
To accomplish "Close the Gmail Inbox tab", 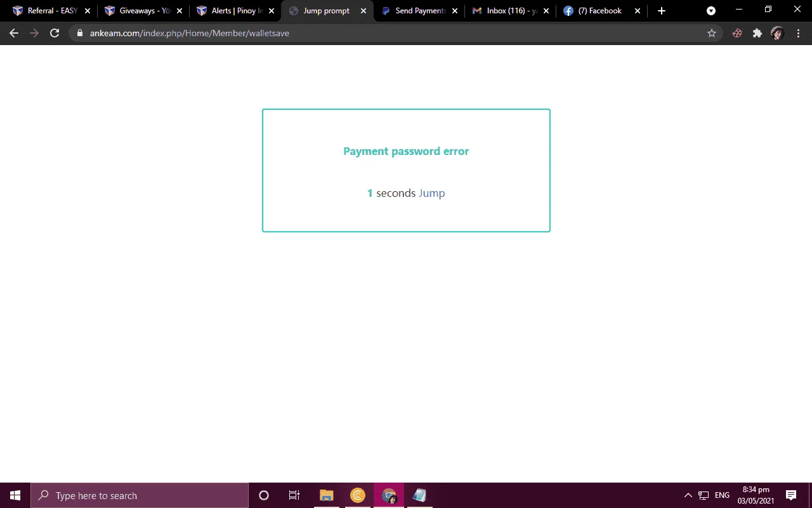I will [546, 11].
